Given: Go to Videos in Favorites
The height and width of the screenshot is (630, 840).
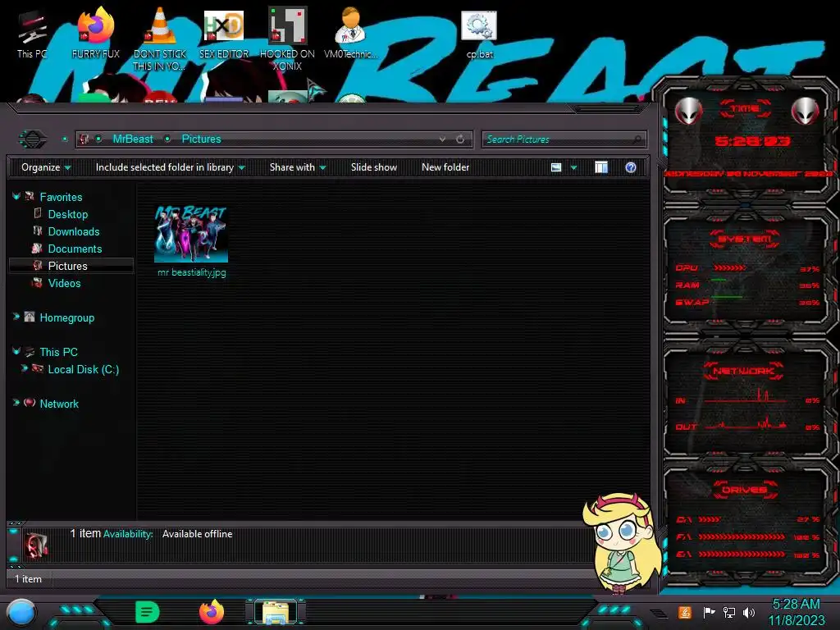Looking at the screenshot, I should coord(64,283).
